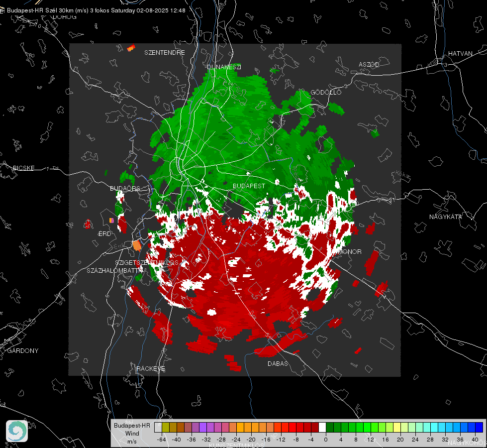
Task: Click the SZIGETSZENTMIKLÓS map label
Action: [147, 263]
